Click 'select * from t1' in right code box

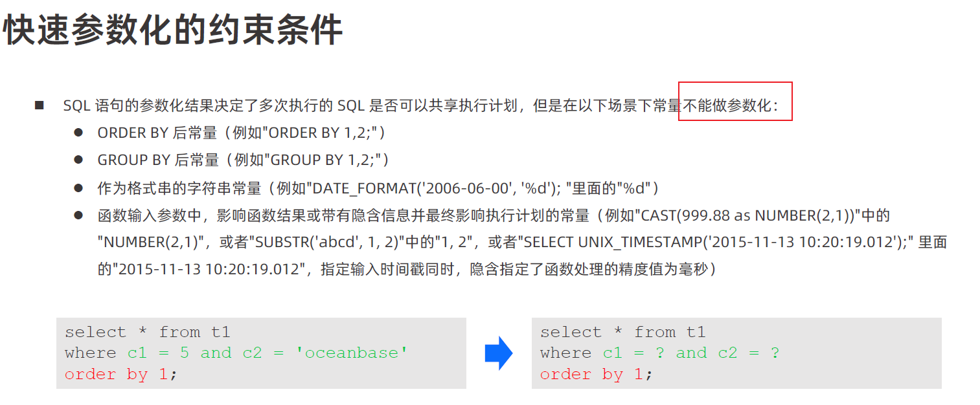point(622,333)
